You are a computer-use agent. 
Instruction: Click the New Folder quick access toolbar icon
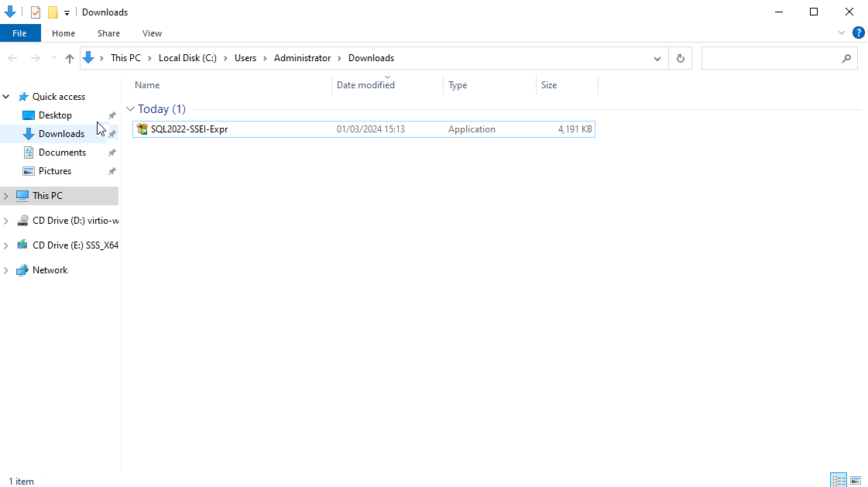[53, 12]
